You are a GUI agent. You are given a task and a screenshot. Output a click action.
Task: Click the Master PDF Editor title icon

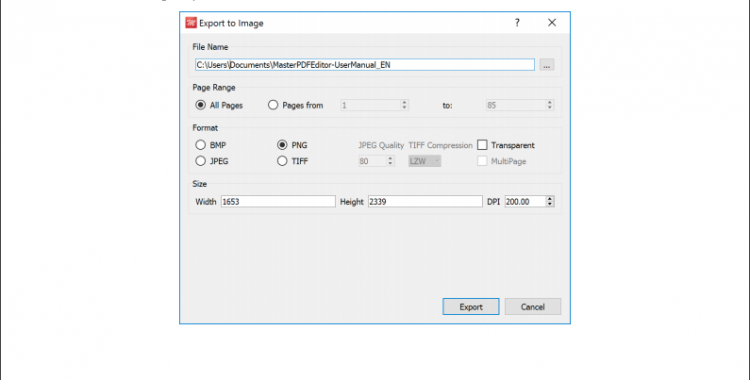point(191,23)
